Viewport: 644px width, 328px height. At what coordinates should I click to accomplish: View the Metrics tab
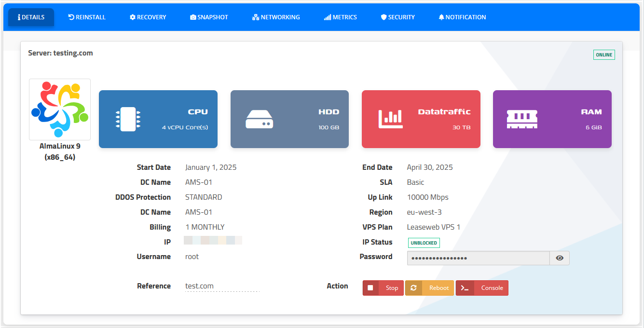click(x=341, y=17)
